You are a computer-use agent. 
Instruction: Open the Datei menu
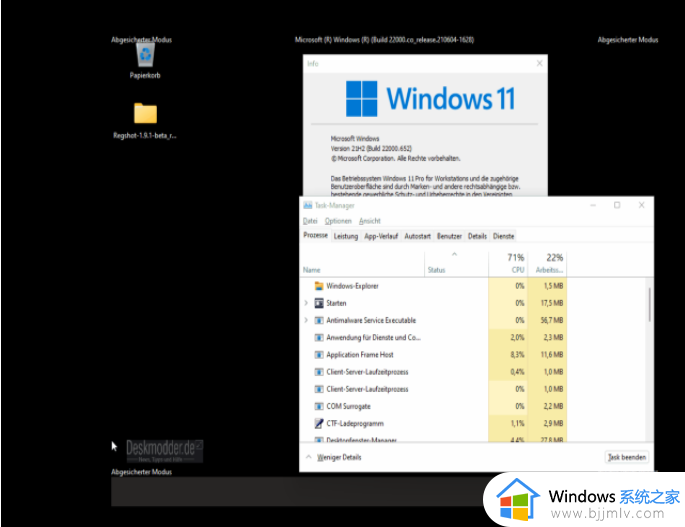click(310, 221)
